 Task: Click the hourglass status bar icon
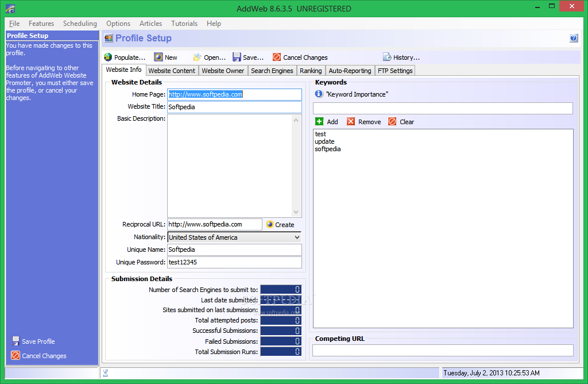pos(106,373)
